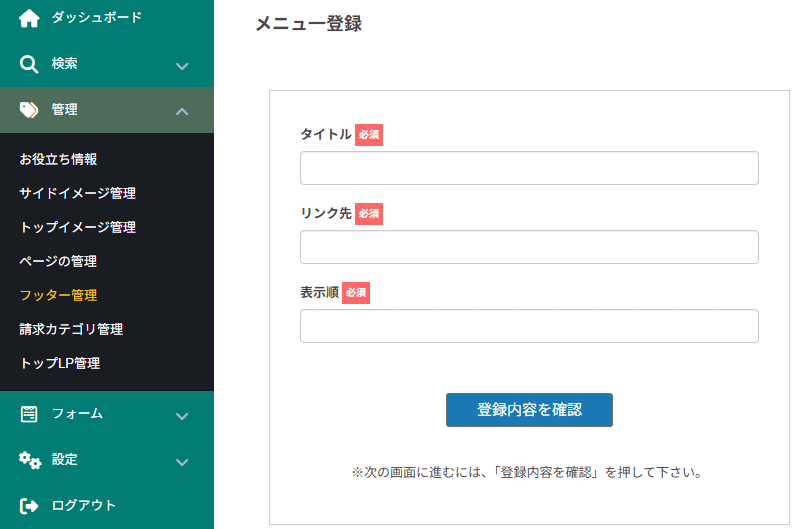The height and width of the screenshot is (529, 797).
Task: Focus the タイトル input field
Action: coord(529,168)
